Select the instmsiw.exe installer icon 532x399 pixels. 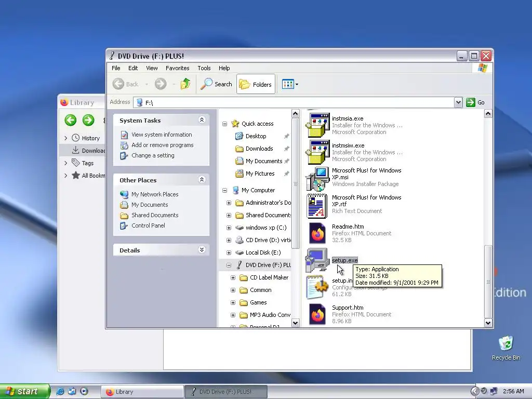(317, 152)
